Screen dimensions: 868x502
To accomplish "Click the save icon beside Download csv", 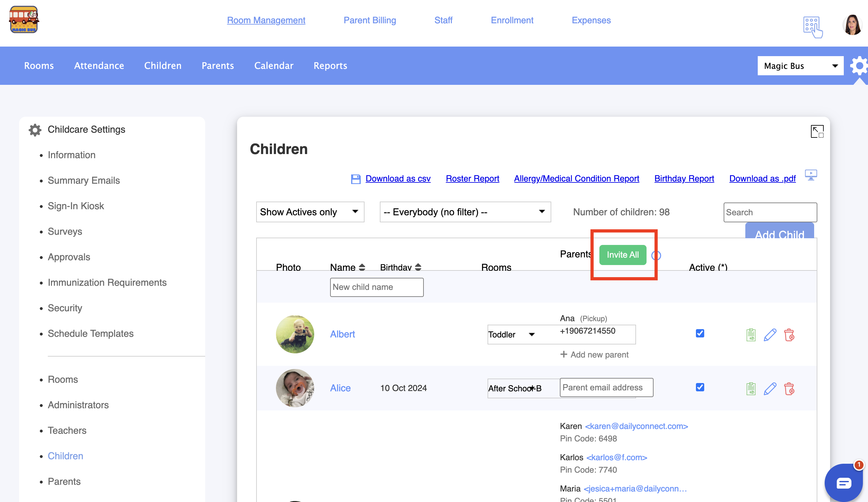I will click(356, 179).
